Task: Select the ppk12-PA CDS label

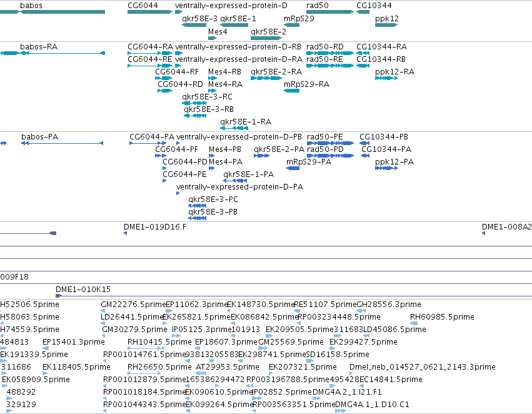Action: coord(394,162)
